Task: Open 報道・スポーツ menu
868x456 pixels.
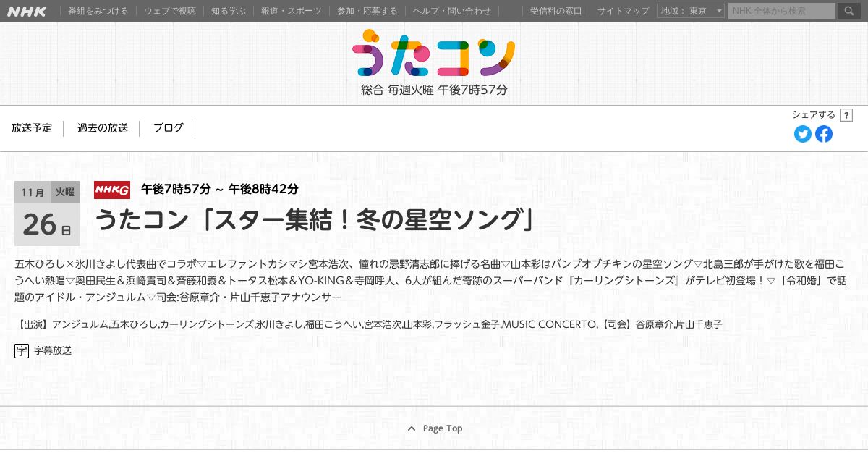Action: pyautogui.click(x=292, y=11)
